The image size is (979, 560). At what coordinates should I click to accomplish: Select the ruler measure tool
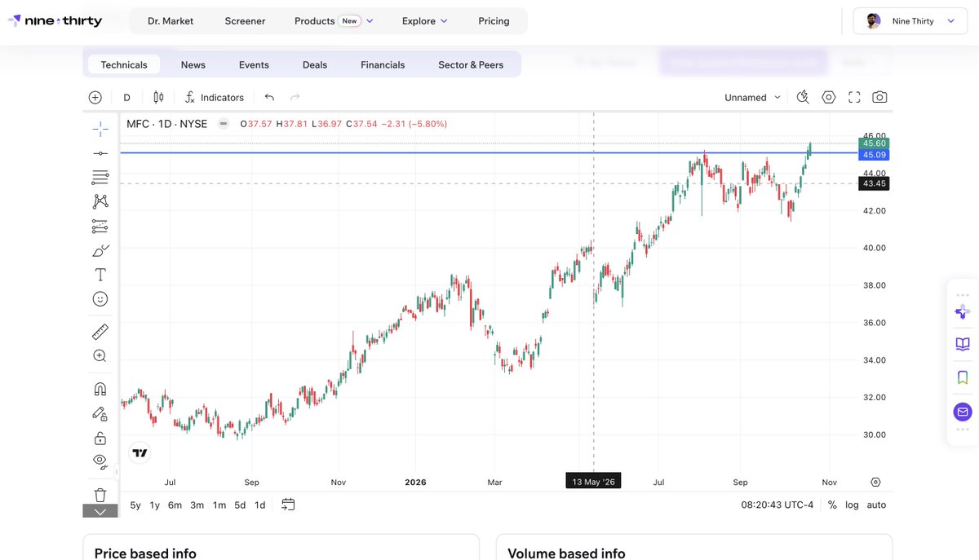[100, 332]
